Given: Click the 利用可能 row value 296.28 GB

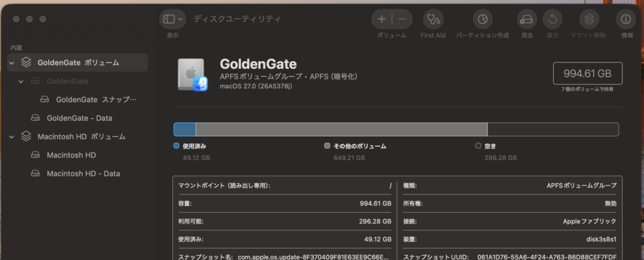Looking at the screenshot, I should (375, 222).
